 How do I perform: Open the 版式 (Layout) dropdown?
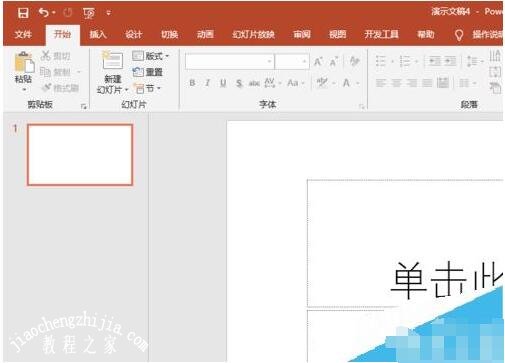point(151,56)
